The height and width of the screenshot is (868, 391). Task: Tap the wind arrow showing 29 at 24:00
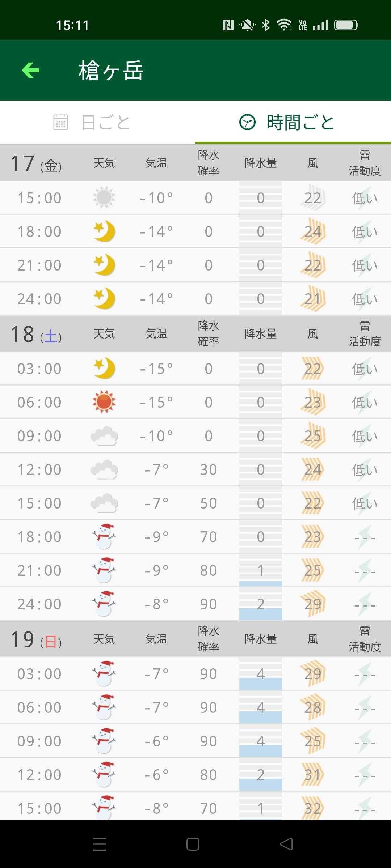[313, 604]
